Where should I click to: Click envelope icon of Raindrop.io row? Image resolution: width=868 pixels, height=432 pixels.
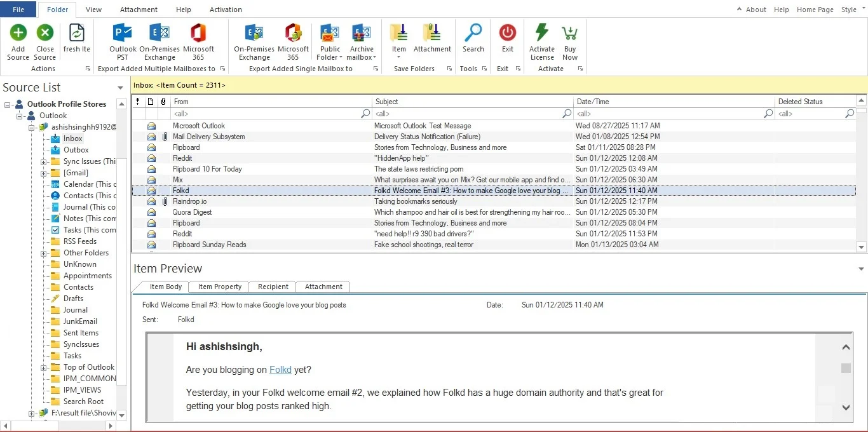pyautogui.click(x=151, y=201)
